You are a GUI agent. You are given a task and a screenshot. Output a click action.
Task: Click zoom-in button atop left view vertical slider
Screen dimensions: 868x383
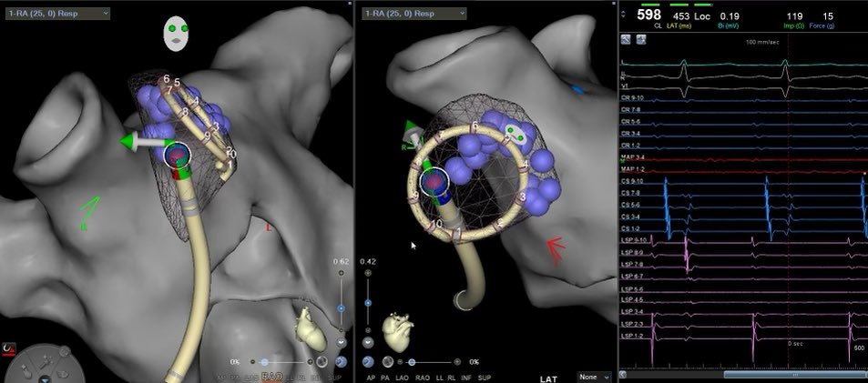tap(341, 273)
